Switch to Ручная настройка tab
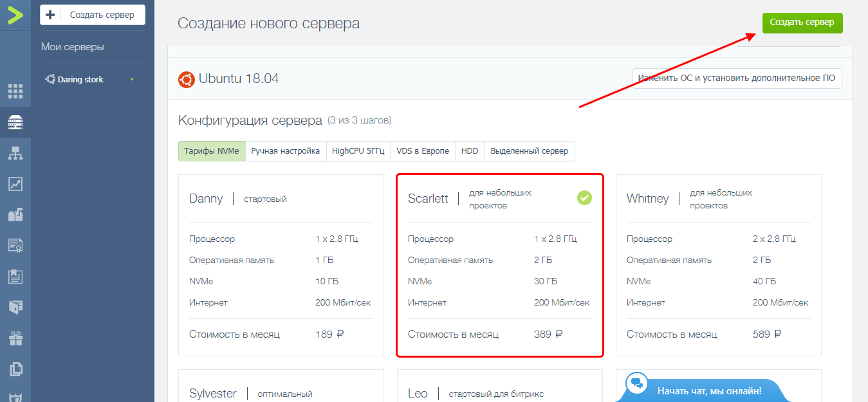This screenshot has height=402, width=868. 285,151
